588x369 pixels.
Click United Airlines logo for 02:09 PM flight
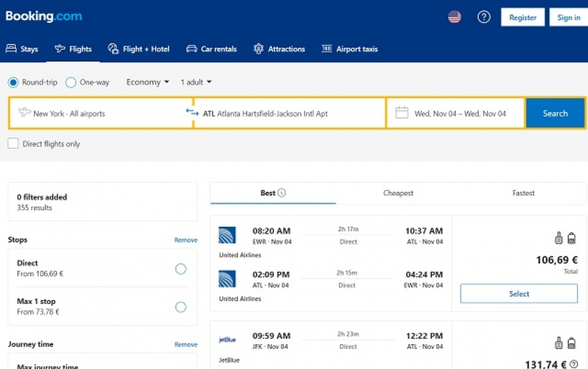click(x=228, y=278)
